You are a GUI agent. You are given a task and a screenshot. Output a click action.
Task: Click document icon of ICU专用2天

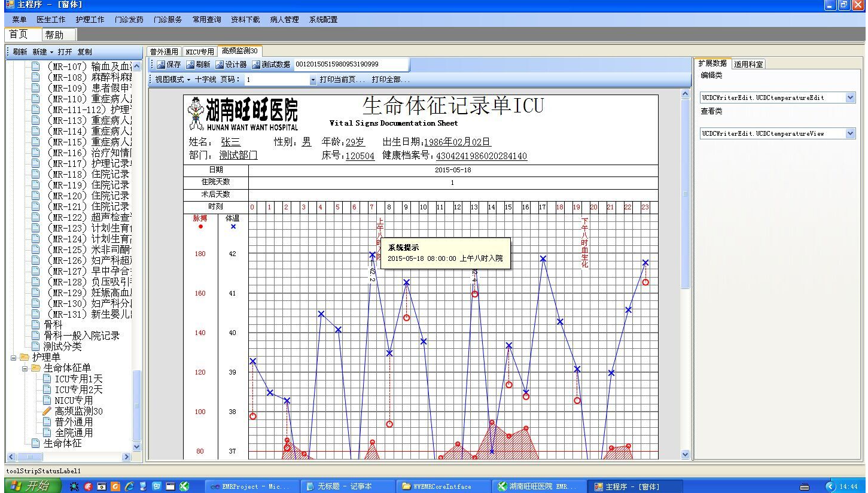pos(47,389)
